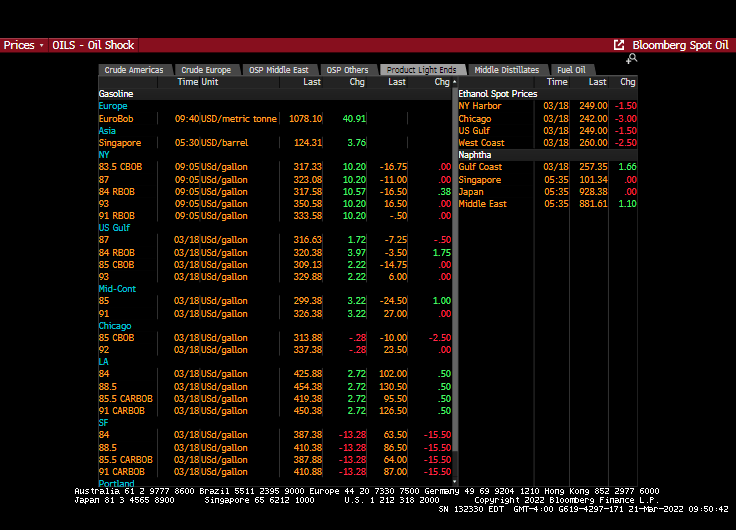
Task: Click the gasoline table scroll-up arrow
Action: coord(454,82)
